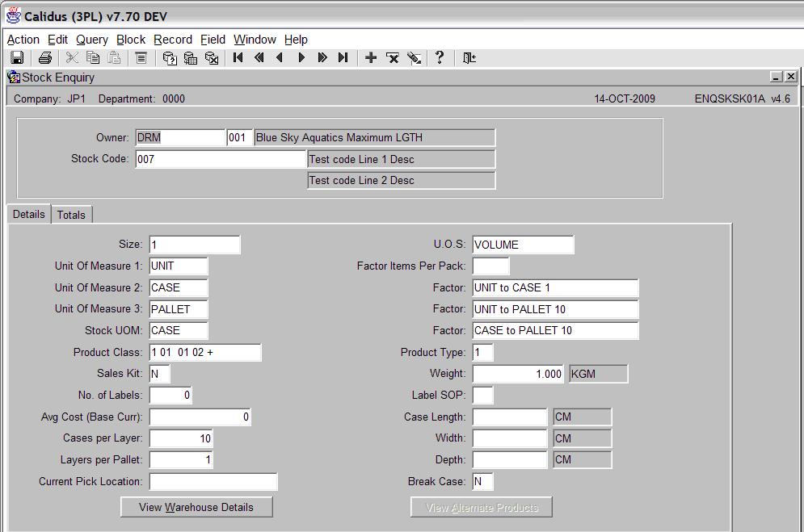Image resolution: width=804 pixels, height=532 pixels.
Task: Open the Action menu
Action: [23, 40]
